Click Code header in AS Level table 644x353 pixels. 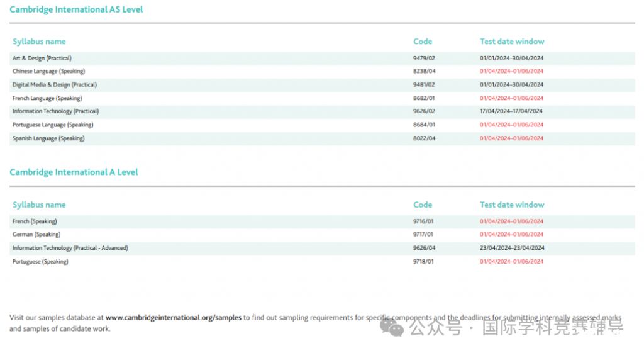[x=423, y=42]
